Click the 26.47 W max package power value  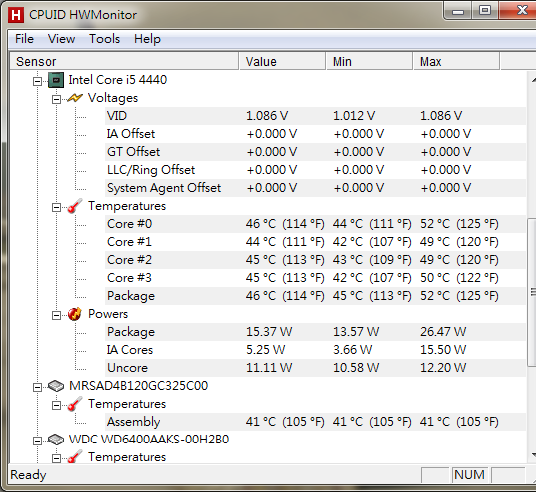(443, 332)
